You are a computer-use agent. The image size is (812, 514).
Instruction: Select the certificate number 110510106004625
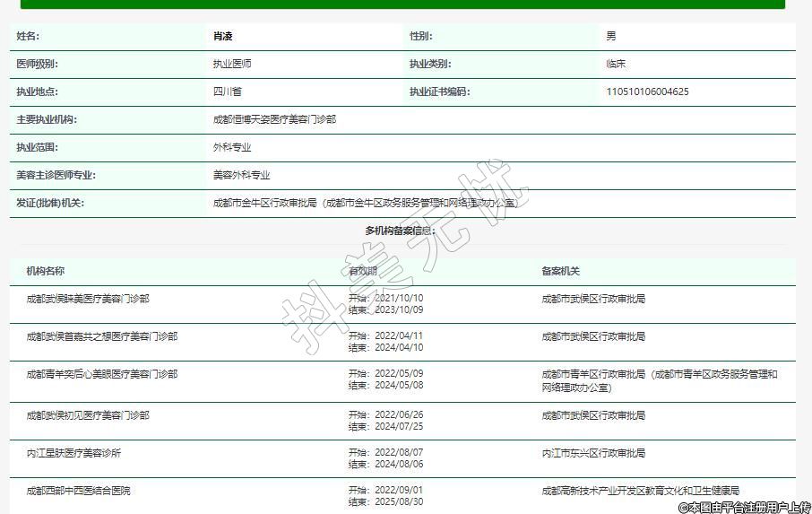coord(647,91)
